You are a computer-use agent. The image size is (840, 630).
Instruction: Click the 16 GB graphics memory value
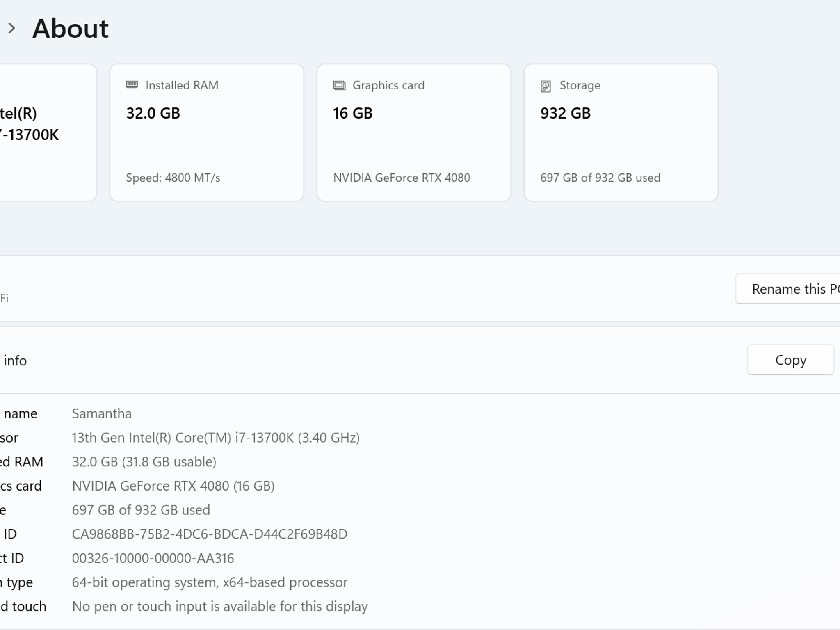point(353,113)
